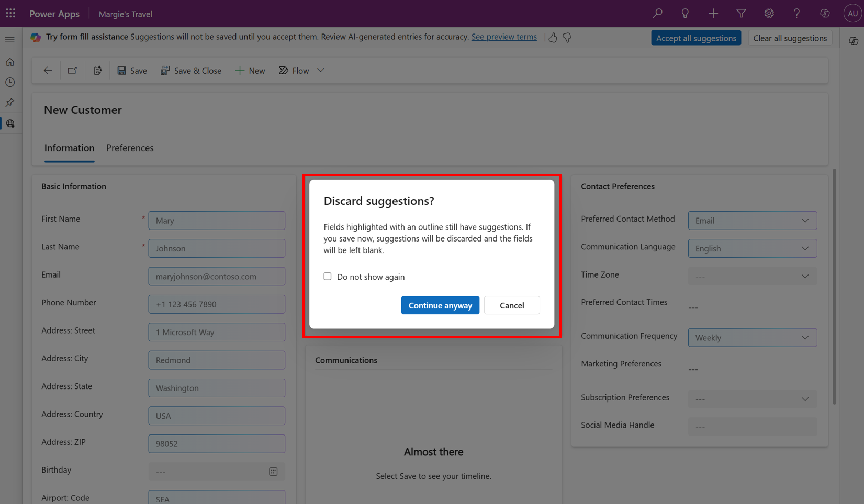The height and width of the screenshot is (504, 864).
Task: Click the search icon in the top bar
Action: point(657,13)
